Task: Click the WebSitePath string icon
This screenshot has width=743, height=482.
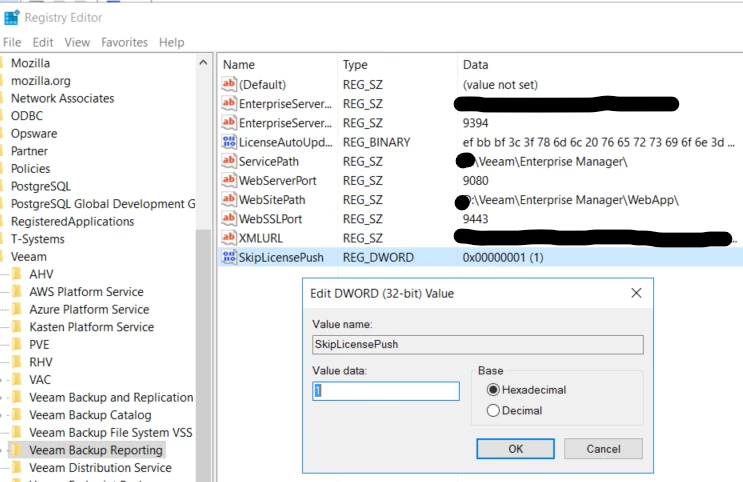Action: pyautogui.click(x=229, y=200)
